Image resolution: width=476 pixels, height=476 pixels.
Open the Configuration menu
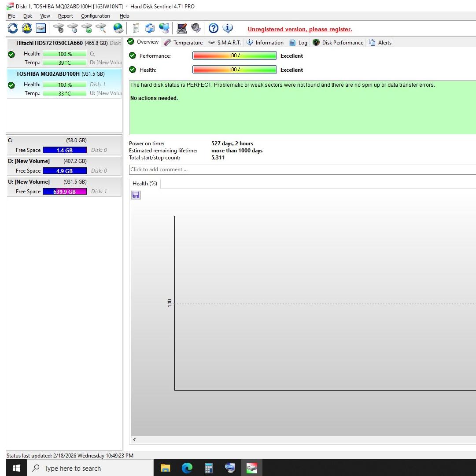(x=95, y=16)
